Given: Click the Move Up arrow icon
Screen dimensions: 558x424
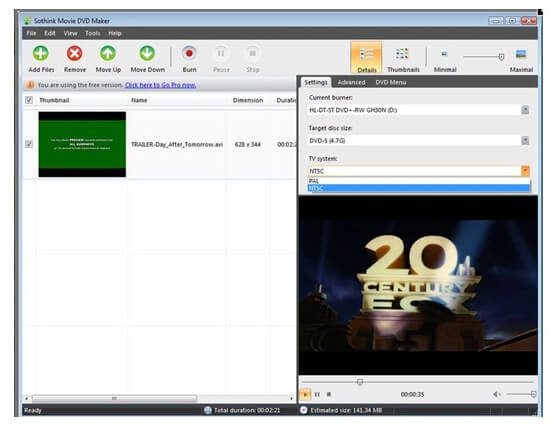Looking at the screenshot, I should click(108, 53).
